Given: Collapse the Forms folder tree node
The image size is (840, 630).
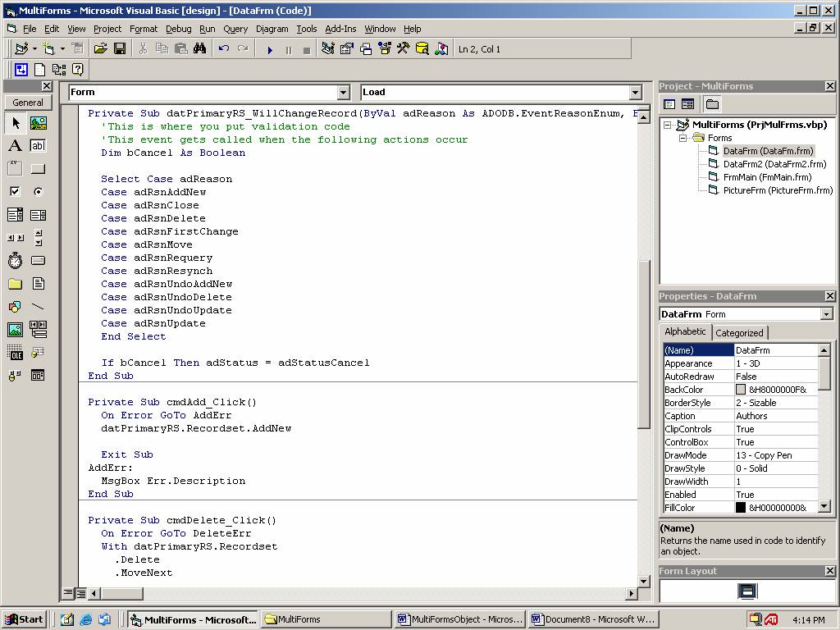Looking at the screenshot, I should pos(682,138).
